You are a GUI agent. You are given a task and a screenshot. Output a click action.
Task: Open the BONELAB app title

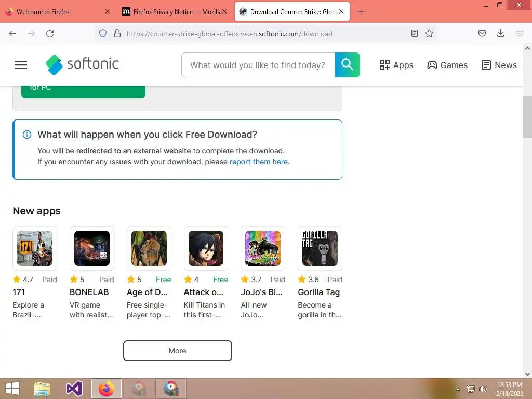89,292
